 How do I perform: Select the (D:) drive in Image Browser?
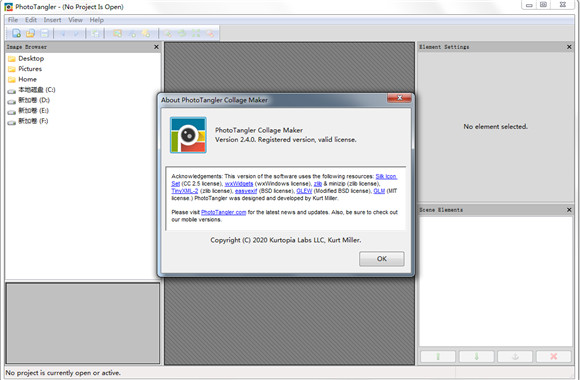click(x=28, y=100)
